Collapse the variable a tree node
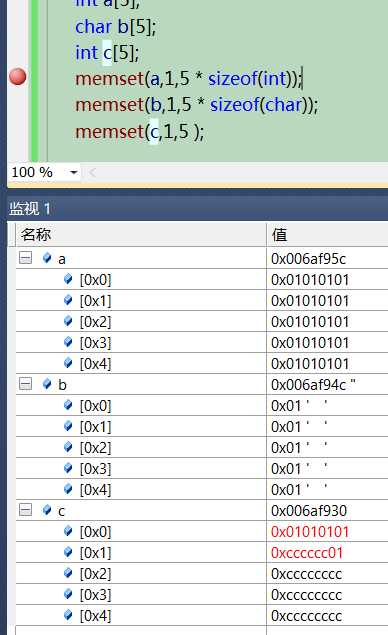 point(25,258)
